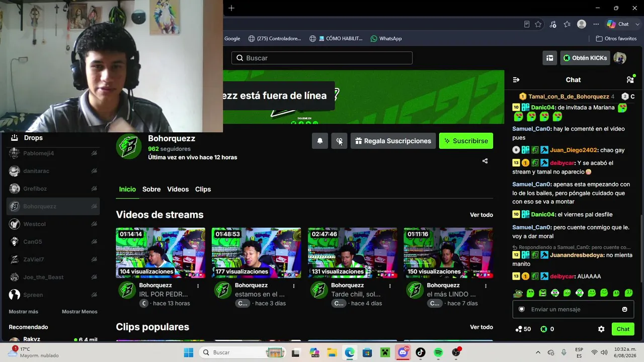Screen dimensions: 644x362
Task: Share the Bohorquezz channel via share icon
Action: tap(485, 161)
